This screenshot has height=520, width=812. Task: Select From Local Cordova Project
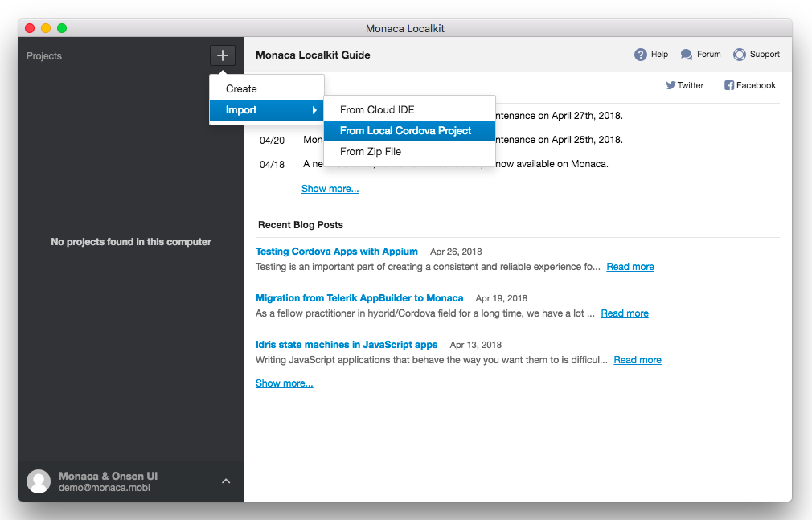tap(405, 130)
